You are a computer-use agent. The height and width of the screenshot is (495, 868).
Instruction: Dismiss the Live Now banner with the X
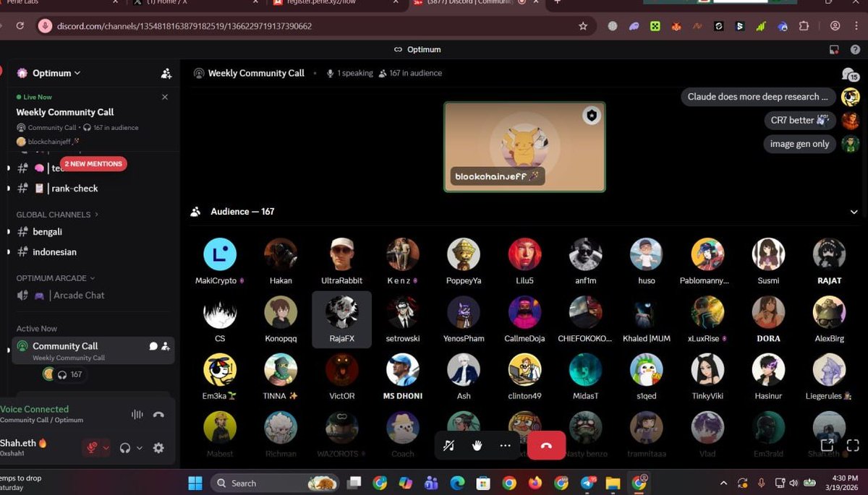[x=164, y=97]
